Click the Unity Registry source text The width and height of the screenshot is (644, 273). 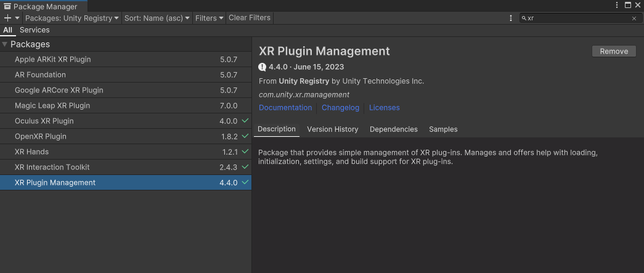(x=304, y=81)
